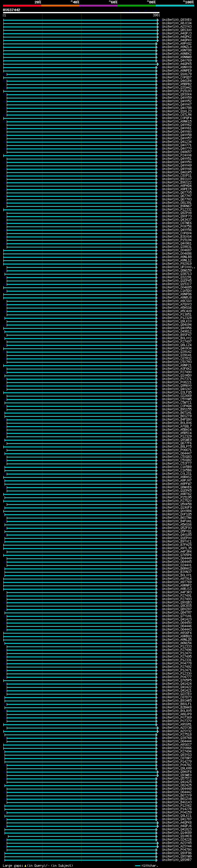Viewport: 197px width, 868px height.
Task: Click the UniRef100_C0PQF4 label
Action: click(x=176, y=118)
